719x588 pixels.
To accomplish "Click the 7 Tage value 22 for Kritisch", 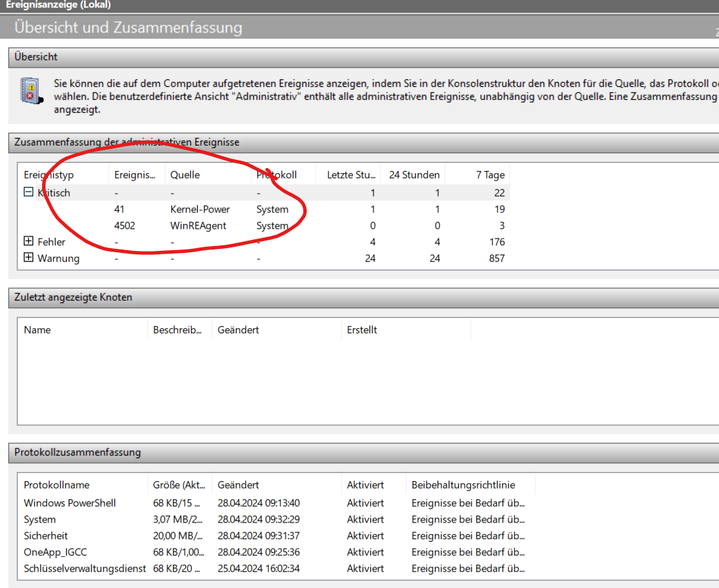I will (499, 192).
